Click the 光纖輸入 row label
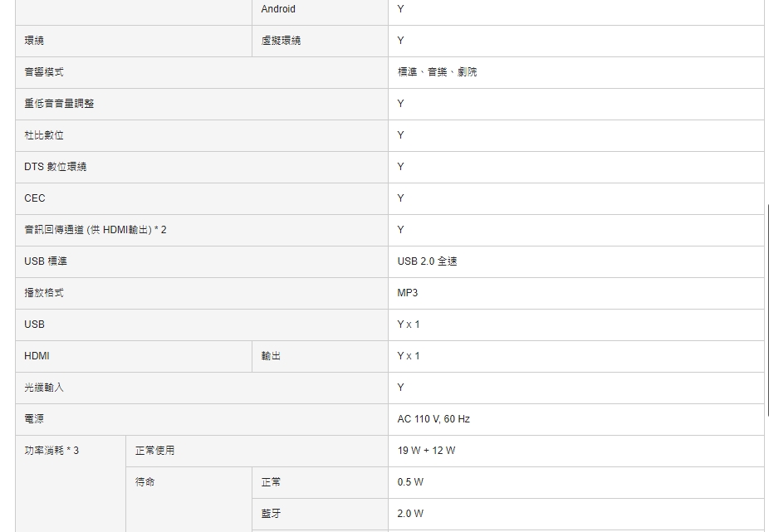769x532 pixels. [x=44, y=388]
